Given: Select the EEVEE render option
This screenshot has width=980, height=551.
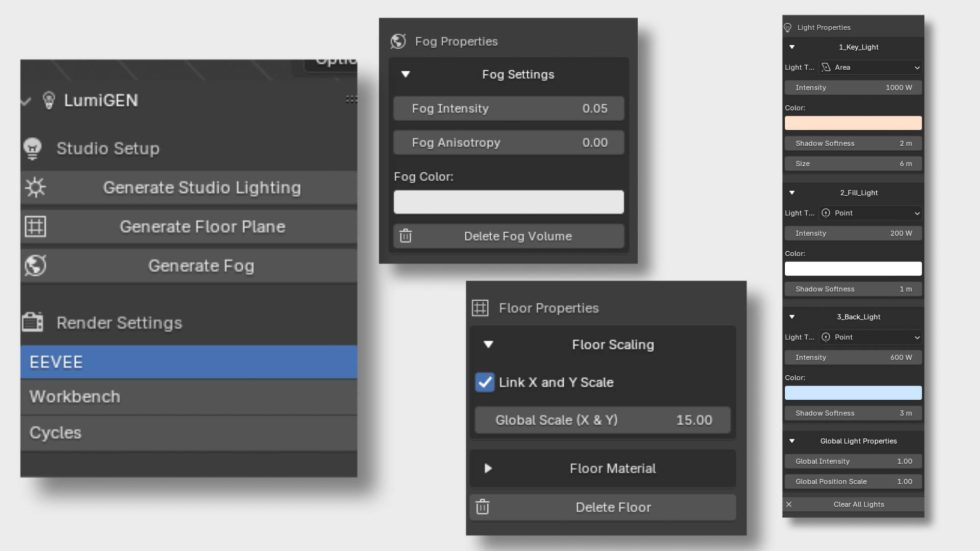Looking at the screenshot, I should [x=188, y=362].
